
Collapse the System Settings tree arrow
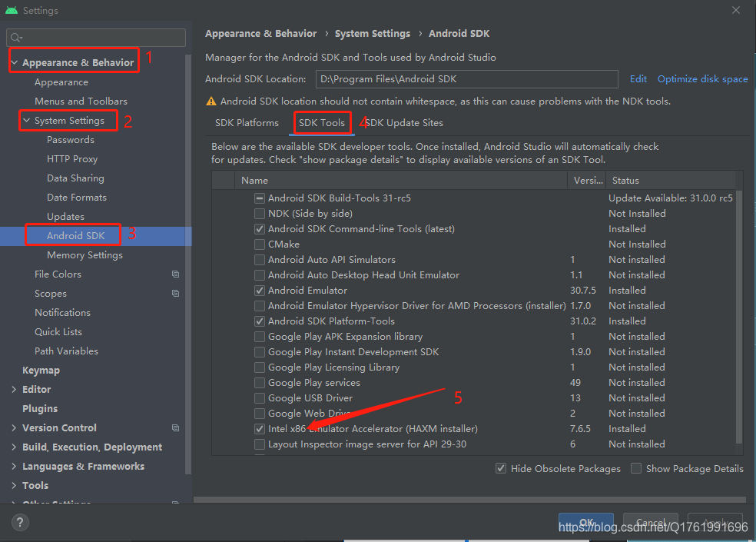click(27, 121)
